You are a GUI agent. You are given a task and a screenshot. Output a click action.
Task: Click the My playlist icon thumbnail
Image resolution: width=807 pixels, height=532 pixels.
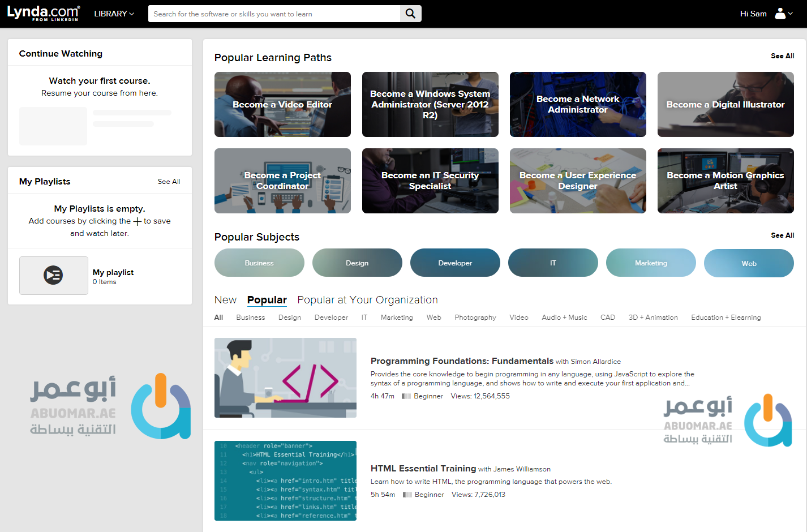[54, 276]
